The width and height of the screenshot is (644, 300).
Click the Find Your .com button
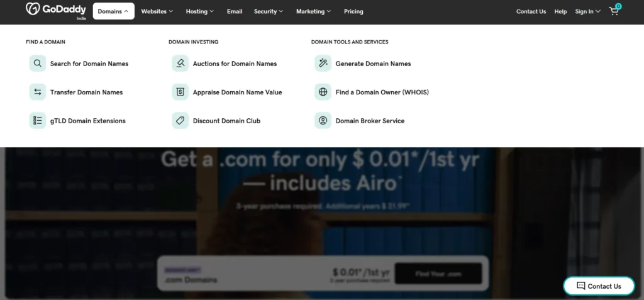coord(438,274)
